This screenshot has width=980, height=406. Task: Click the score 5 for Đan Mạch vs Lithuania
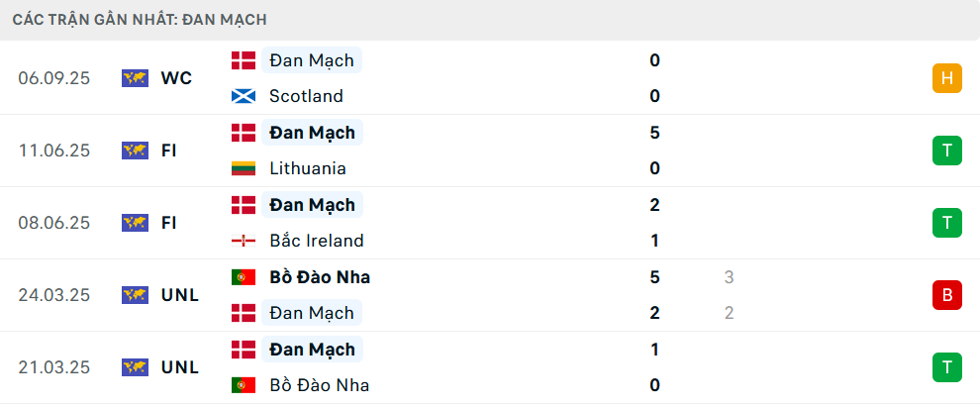[655, 133]
